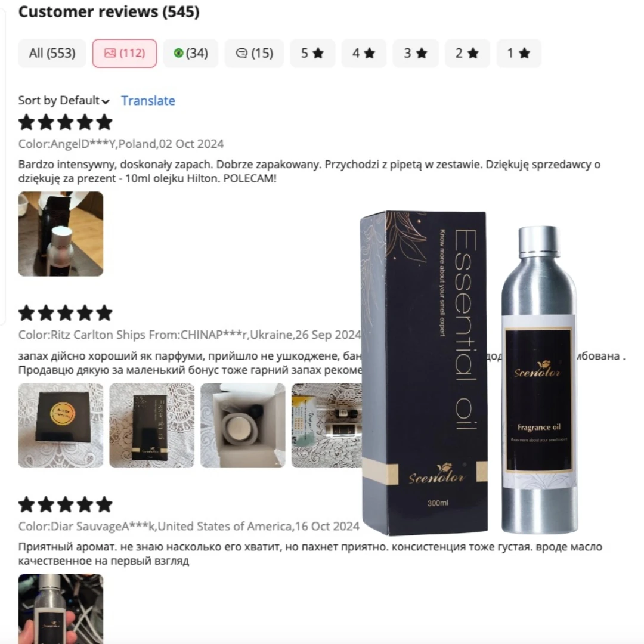Image resolution: width=644 pixels, height=644 pixels.
Task: Filter reviews by 4 stars
Action: click(364, 54)
